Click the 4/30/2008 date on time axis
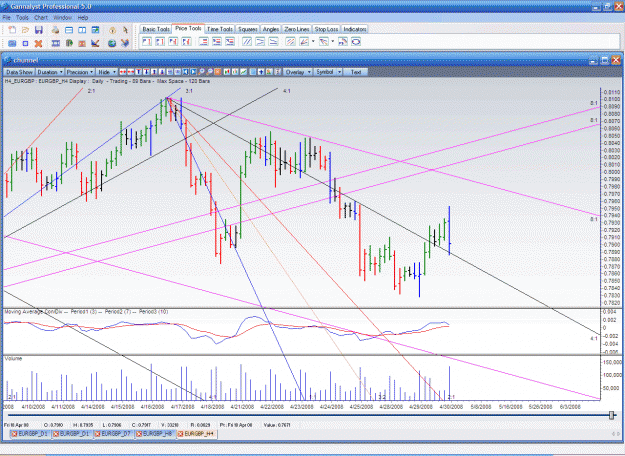This screenshot has width=625, height=456. click(451, 407)
